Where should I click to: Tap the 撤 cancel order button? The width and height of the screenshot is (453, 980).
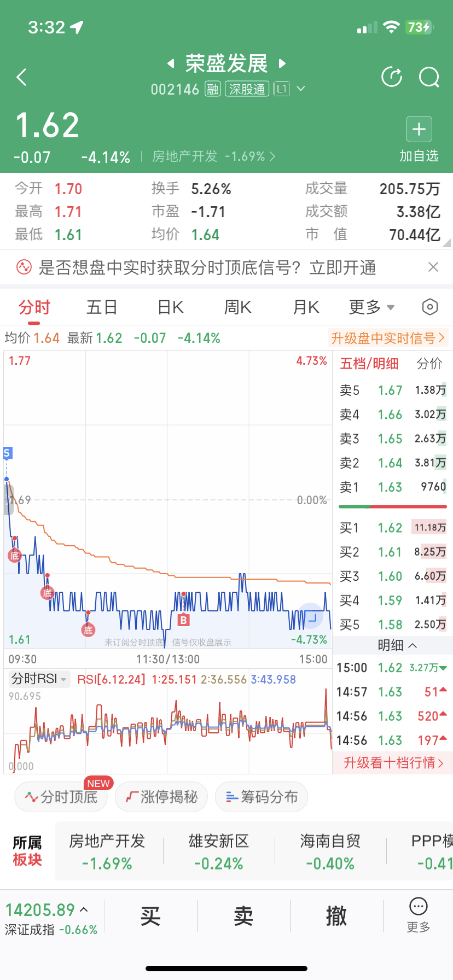point(336,915)
